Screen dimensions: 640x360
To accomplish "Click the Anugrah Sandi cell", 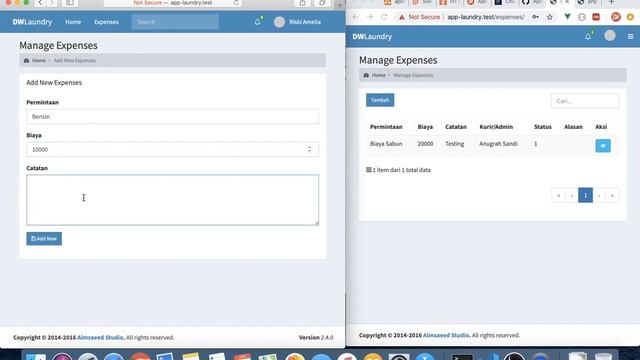I will [498, 144].
